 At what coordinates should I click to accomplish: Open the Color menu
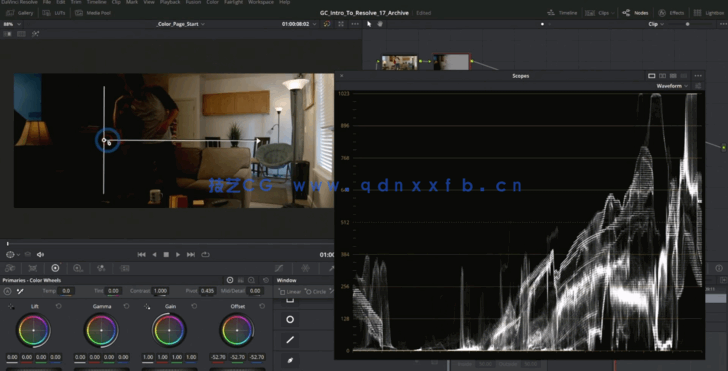tap(212, 2)
